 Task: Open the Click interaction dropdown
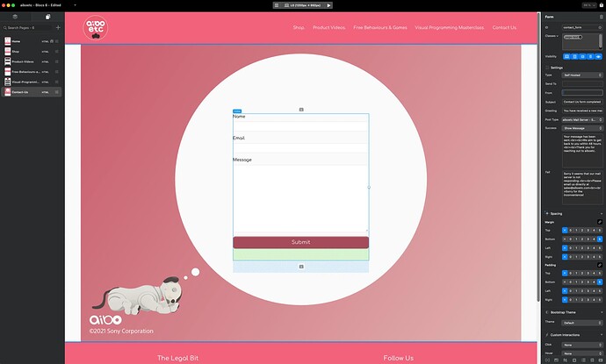[582, 345]
